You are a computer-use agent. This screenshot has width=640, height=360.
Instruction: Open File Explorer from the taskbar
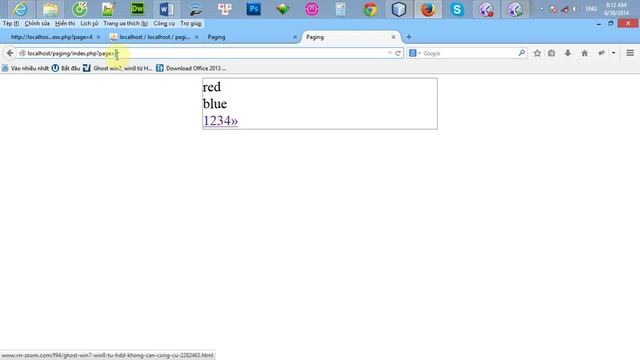50,9
